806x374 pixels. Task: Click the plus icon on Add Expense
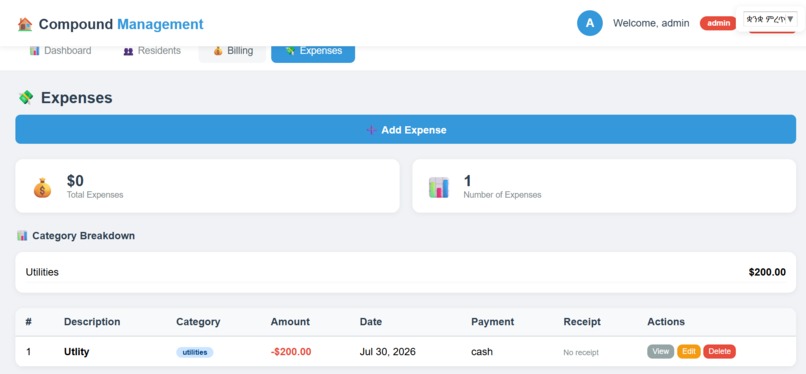click(x=371, y=130)
